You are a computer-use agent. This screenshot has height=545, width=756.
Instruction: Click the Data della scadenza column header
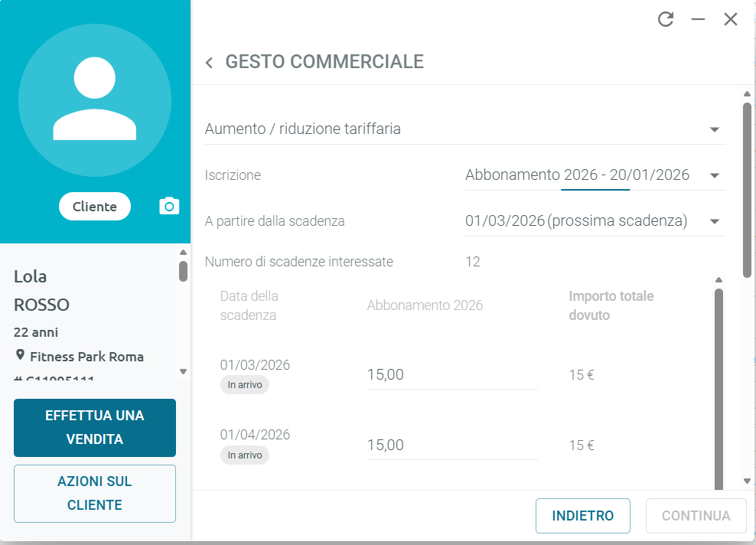249,305
